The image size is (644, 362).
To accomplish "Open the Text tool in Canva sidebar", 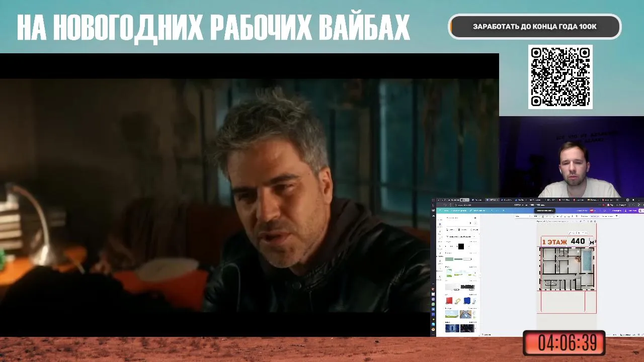I will (440, 232).
